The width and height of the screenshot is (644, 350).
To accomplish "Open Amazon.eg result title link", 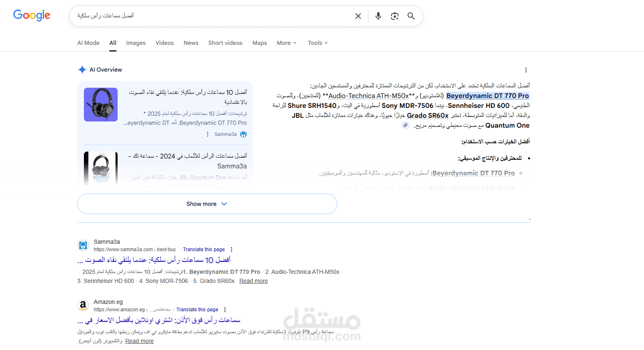I will 159,320.
